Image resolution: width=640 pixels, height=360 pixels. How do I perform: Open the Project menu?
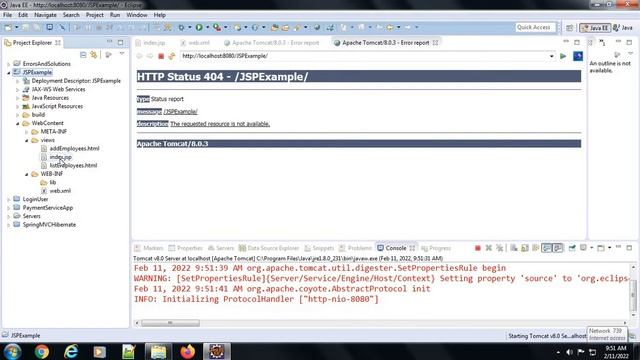[94, 15]
